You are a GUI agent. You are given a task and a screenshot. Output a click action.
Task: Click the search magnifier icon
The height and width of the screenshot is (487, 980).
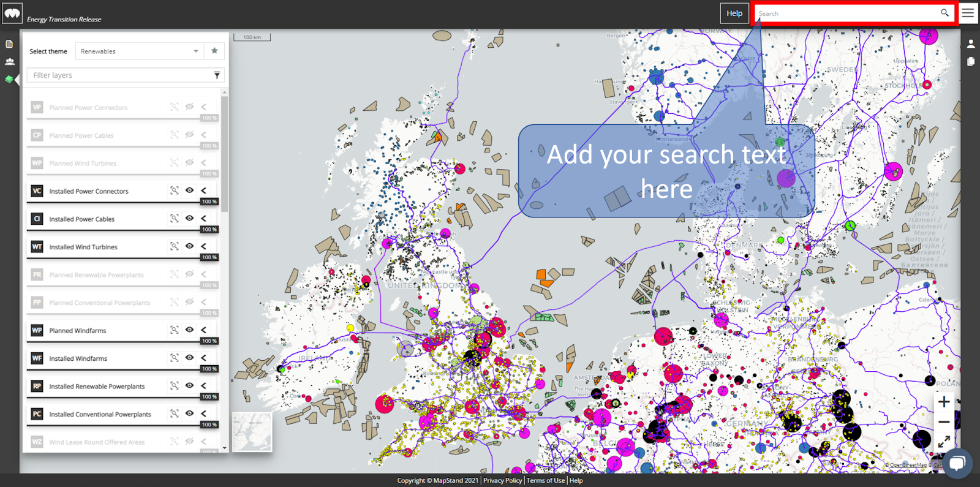pyautogui.click(x=944, y=13)
